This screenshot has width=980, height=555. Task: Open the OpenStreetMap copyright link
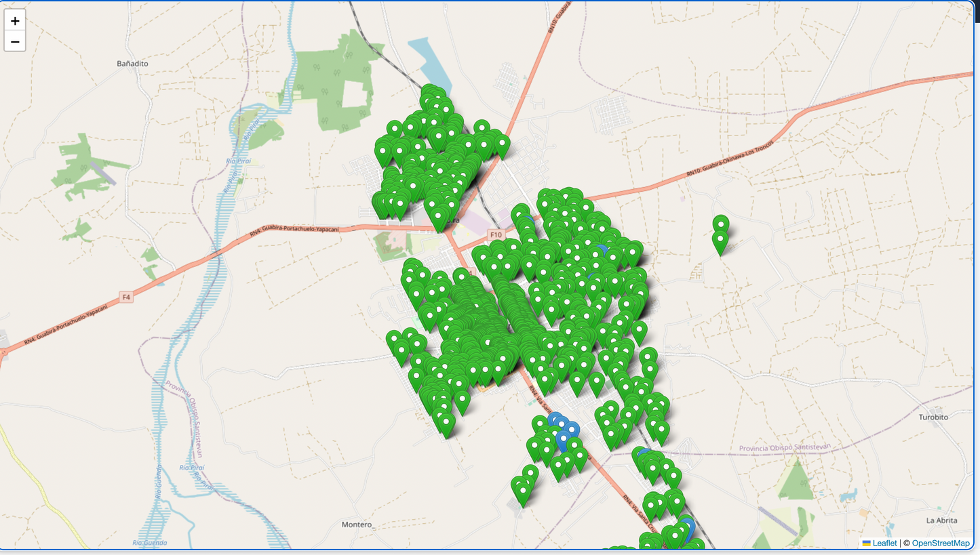(x=940, y=543)
